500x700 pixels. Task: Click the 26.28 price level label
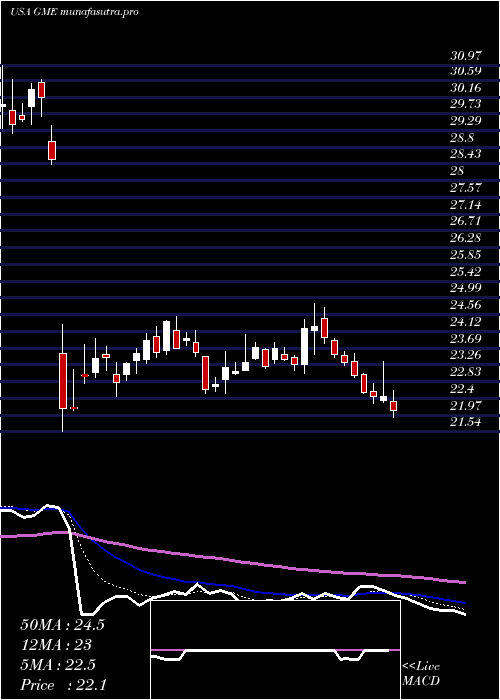point(466,238)
